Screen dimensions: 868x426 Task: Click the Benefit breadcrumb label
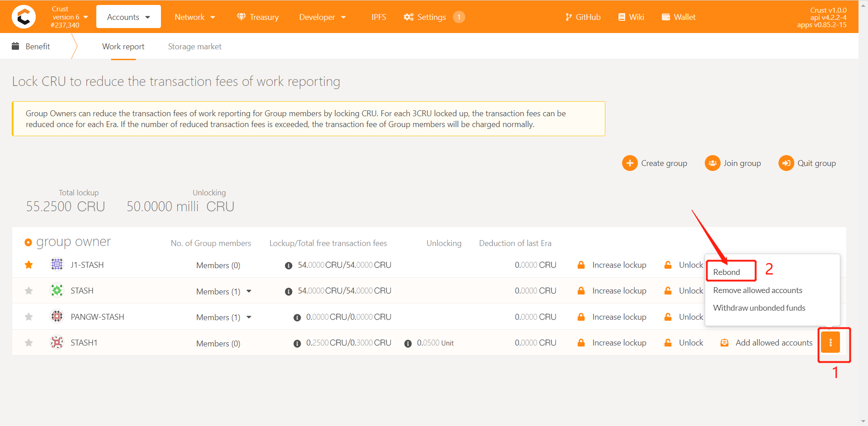(38, 47)
